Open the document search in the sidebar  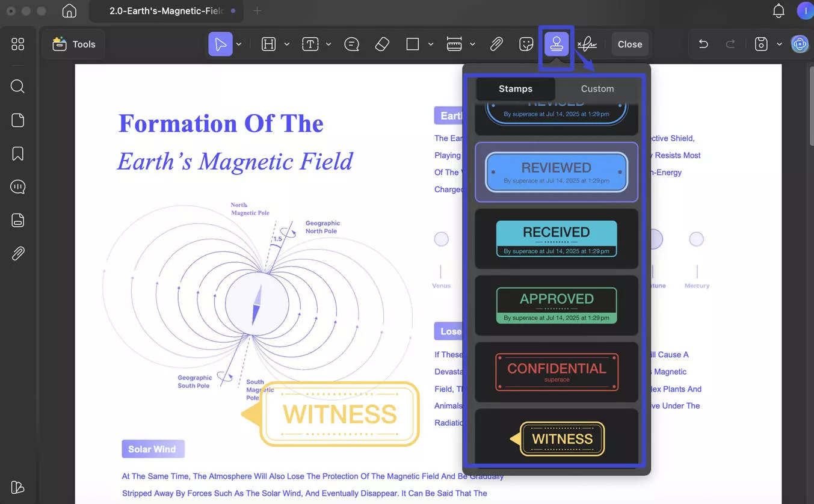click(x=17, y=86)
